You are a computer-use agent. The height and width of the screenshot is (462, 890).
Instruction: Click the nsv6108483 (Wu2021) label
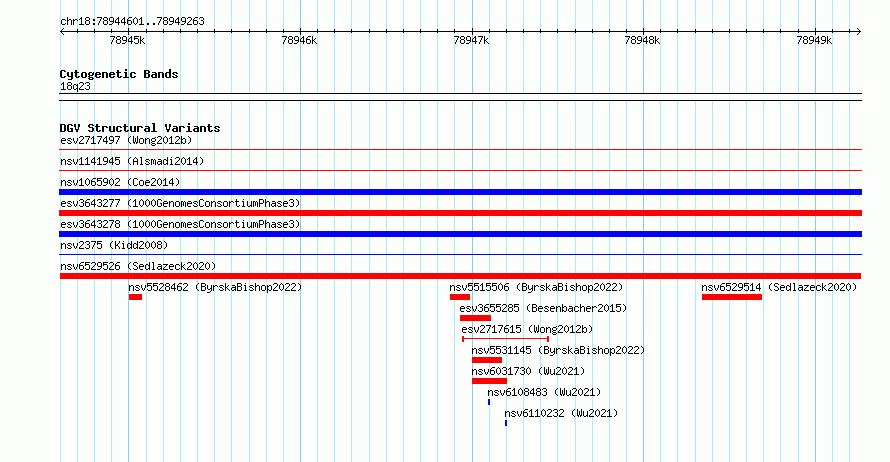coord(544,392)
